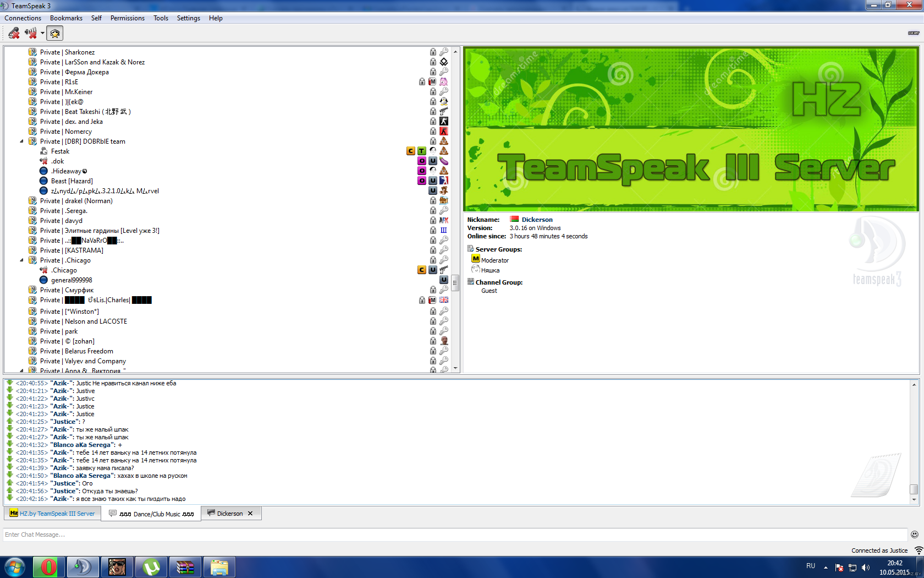Screen dimensions: 924x578
Task: Open uTorrent from the taskbar
Action: click(151, 567)
